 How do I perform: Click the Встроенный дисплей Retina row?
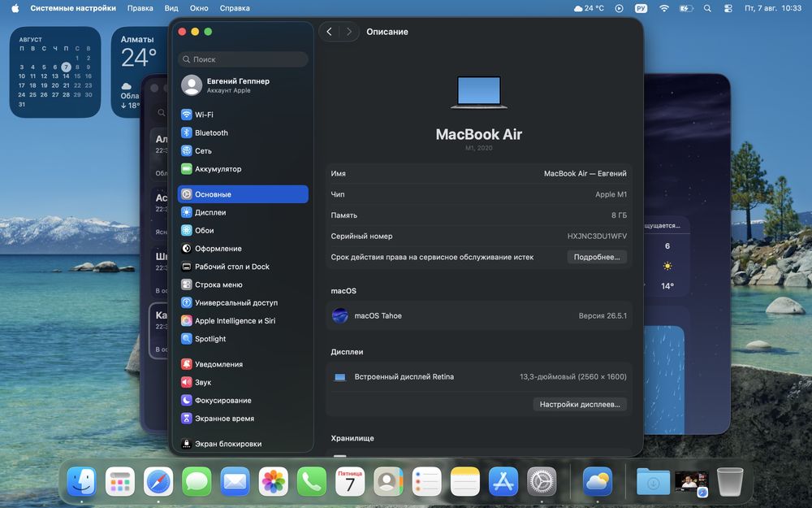point(479,377)
